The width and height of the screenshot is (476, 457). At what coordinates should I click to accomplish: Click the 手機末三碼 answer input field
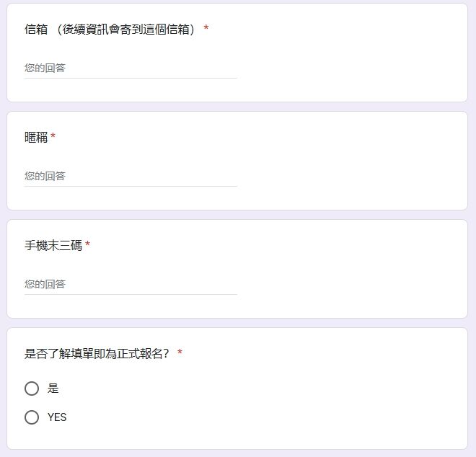pos(131,284)
